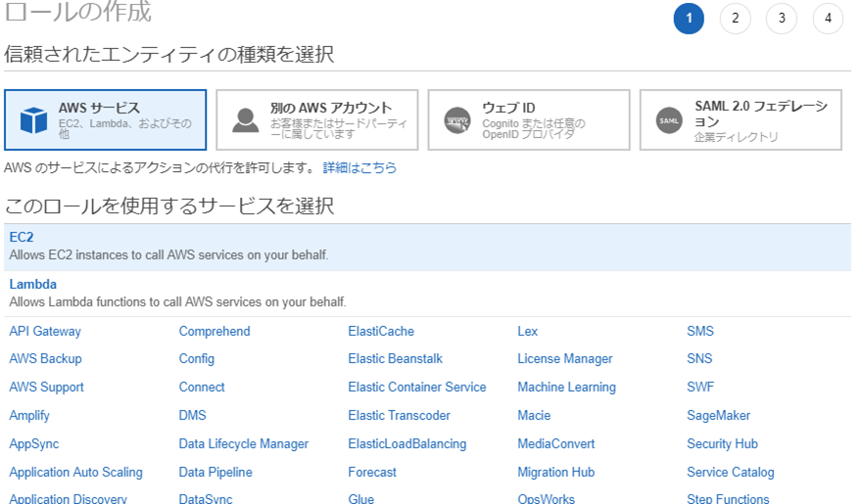Click the person icon for another AWS account
This screenshot has height=504, width=862.
(x=245, y=119)
